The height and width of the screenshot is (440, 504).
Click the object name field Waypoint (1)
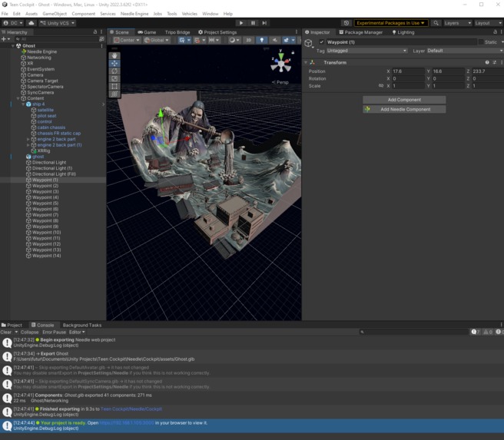point(401,42)
